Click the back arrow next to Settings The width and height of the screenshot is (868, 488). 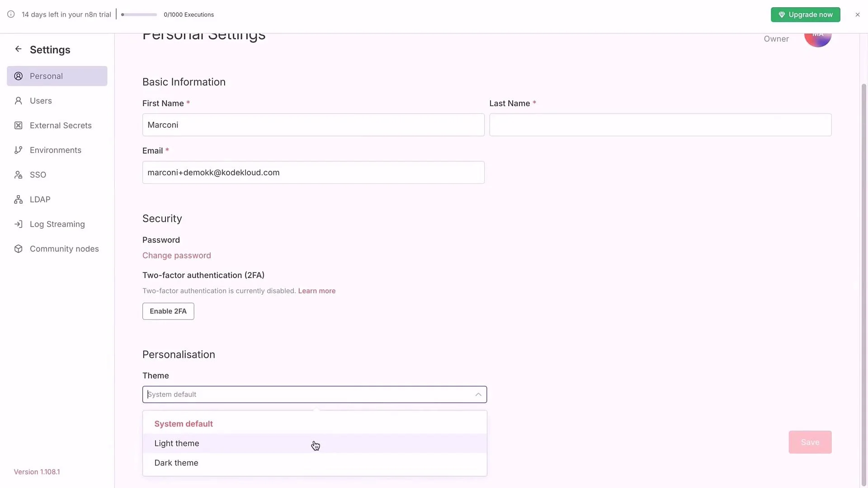(x=18, y=49)
